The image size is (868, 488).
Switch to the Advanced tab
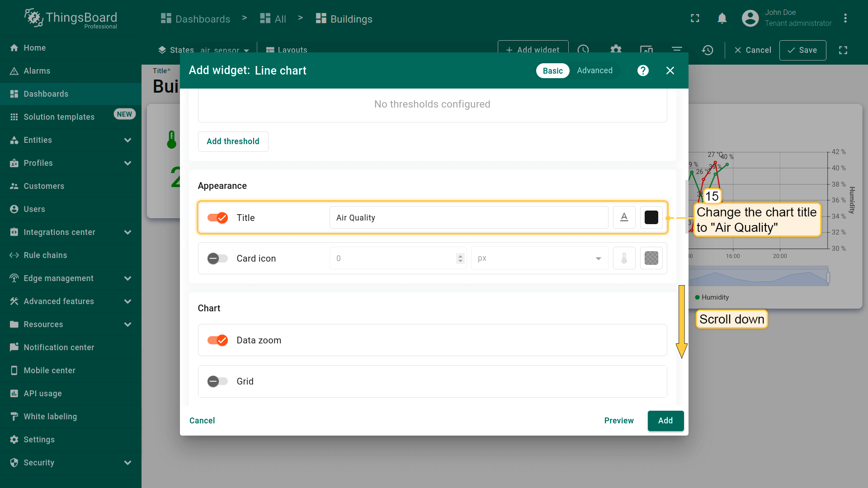[594, 70]
